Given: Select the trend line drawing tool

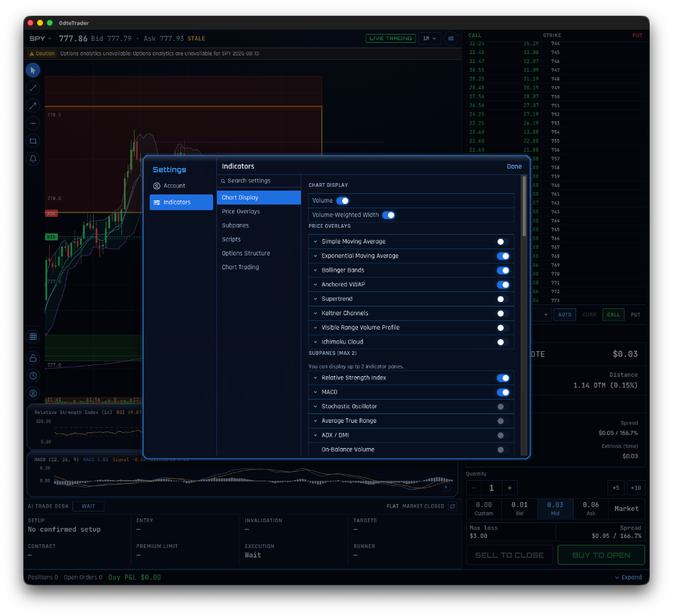Looking at the screenshot, I should [x=33, y=88].
